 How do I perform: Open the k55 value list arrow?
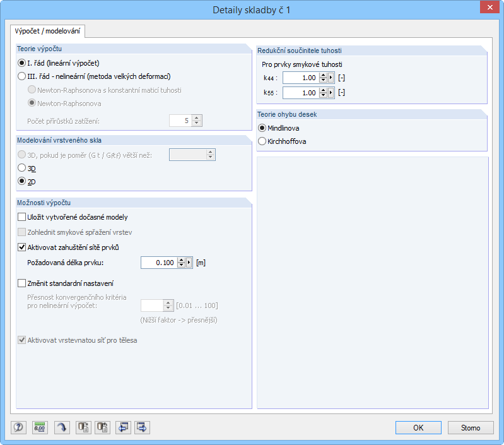click(331, 93)
